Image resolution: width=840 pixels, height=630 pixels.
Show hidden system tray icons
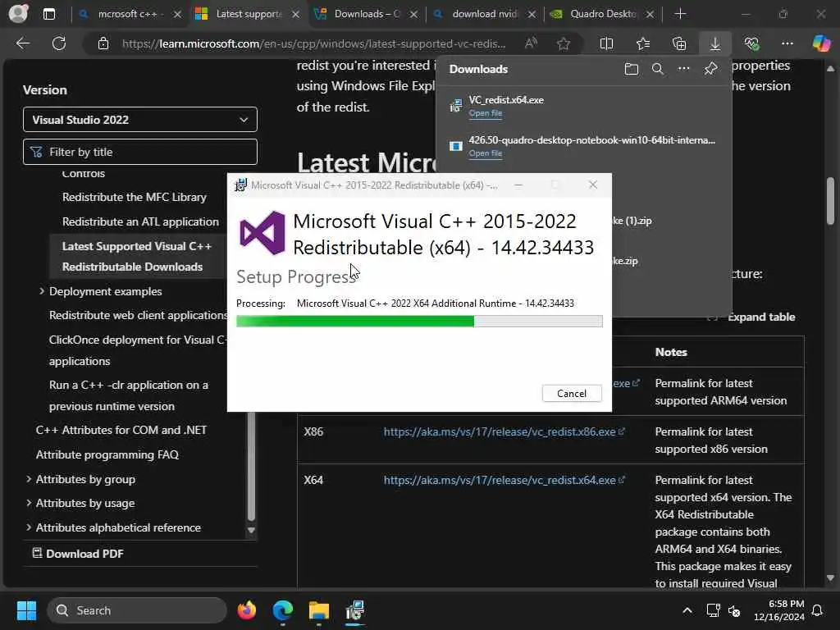687,610
